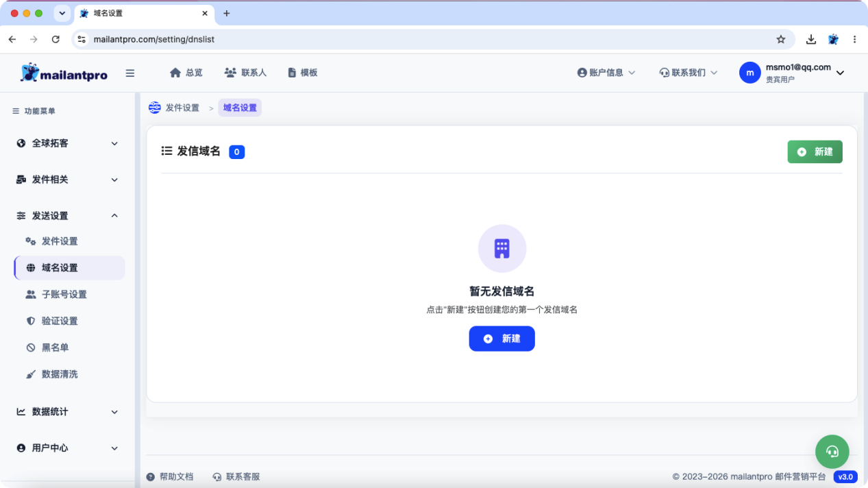
Task: Click the mailantpro extension icon in toolbar
Action: pos(833,40)
